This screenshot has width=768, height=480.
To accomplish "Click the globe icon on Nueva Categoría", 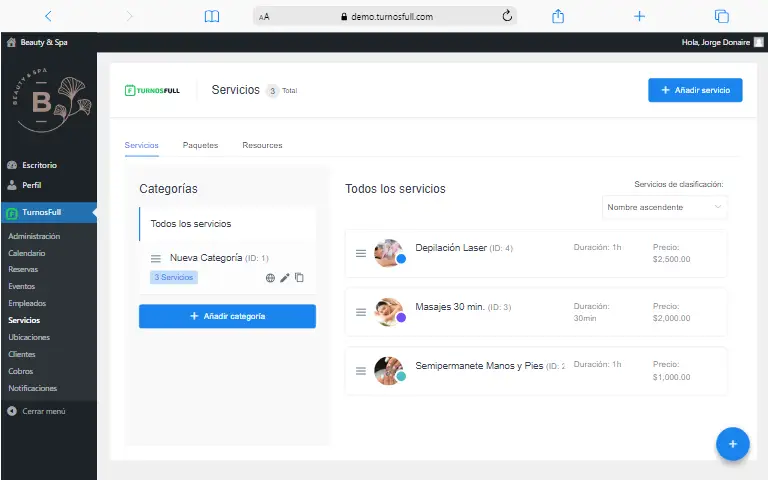I will (270, 278).
